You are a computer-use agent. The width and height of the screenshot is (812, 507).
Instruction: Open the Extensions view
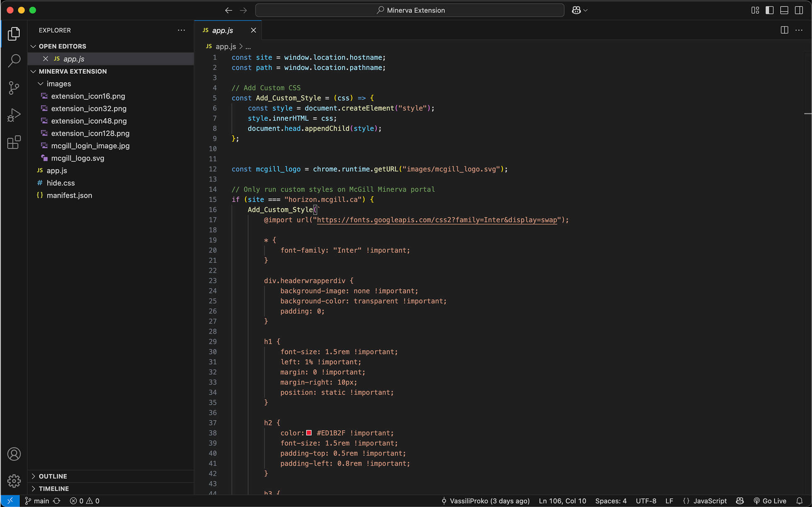(14, 142)
